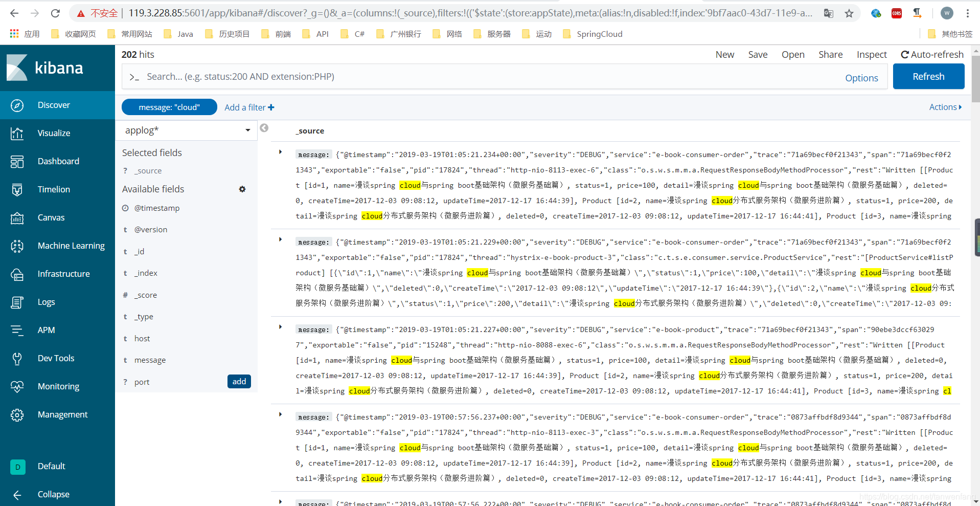Click the _source column header
Screen dimensions: 980x506
(310, 131)
